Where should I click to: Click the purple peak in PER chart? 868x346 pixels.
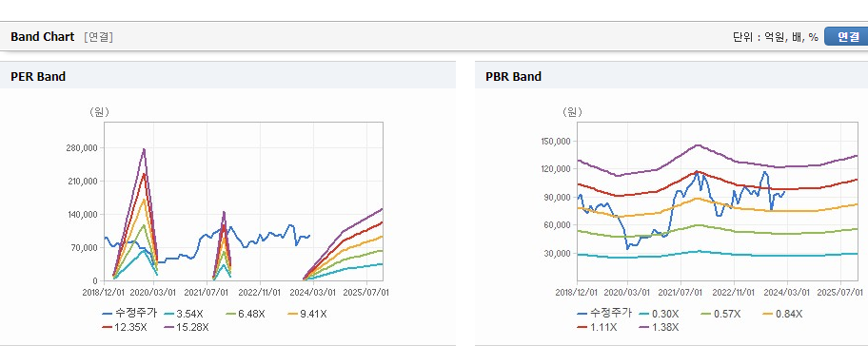coord(144,150)
